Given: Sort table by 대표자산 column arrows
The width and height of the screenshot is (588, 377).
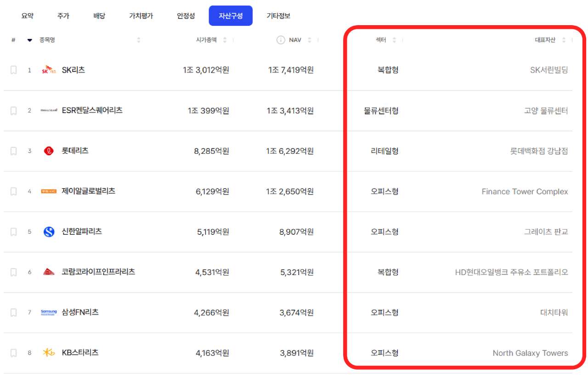Looking at the screenshot, I should 564,40.
